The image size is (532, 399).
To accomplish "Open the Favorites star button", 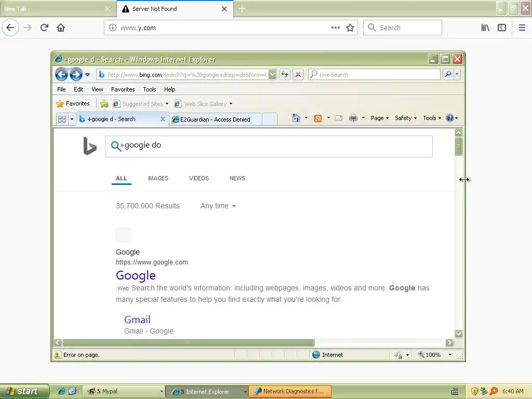I will coord(73,103).
